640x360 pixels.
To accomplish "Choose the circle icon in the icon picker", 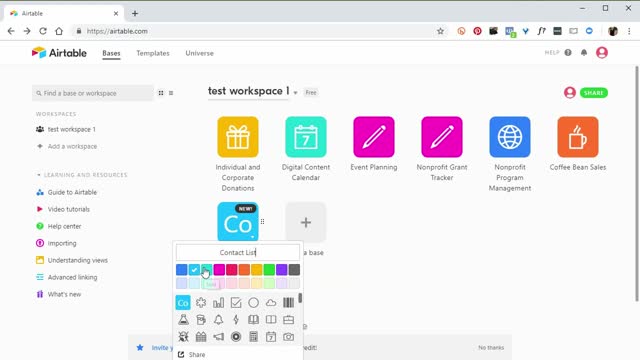I will pos(253,302).
